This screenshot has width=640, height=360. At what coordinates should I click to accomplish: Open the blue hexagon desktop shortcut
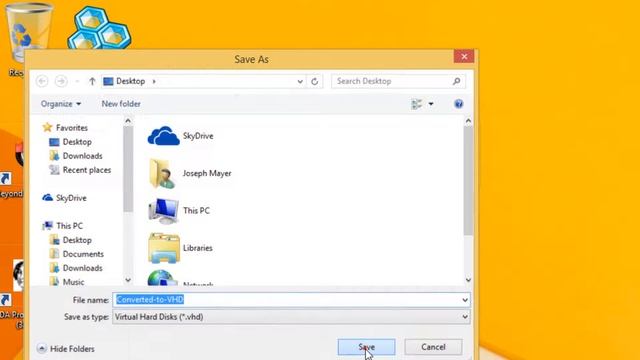pos(99,28)
